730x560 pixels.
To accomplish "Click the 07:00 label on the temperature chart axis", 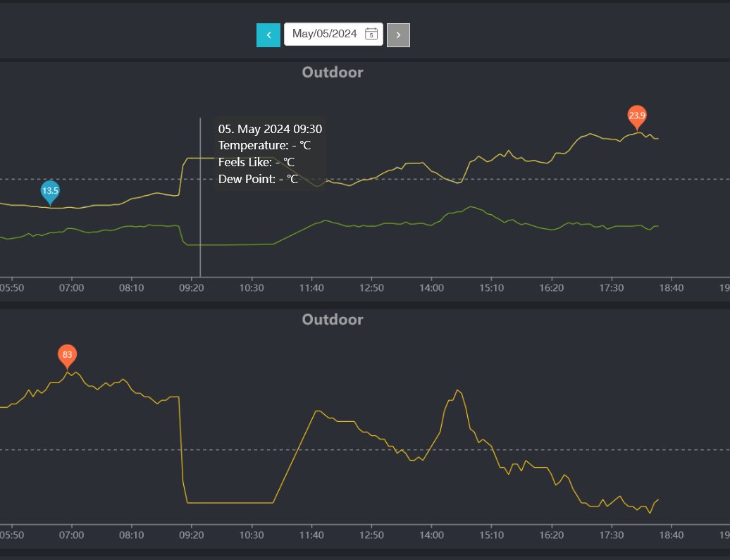I will pyautogui.click(x=71, y=287).
